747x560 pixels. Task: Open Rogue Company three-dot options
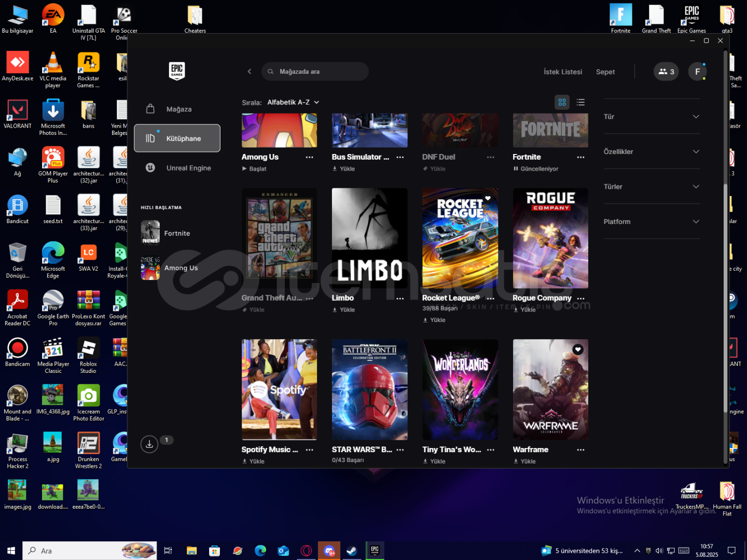[x=580, y=298]
